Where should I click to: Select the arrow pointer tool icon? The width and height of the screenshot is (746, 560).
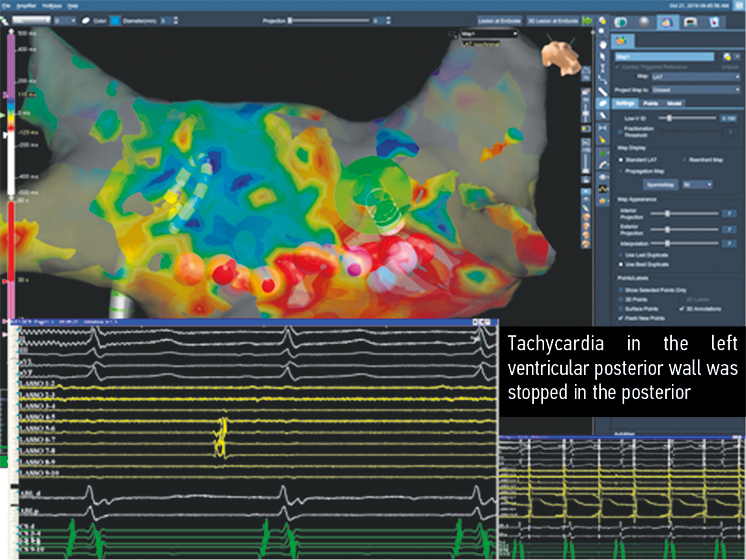tap(603, 56)
